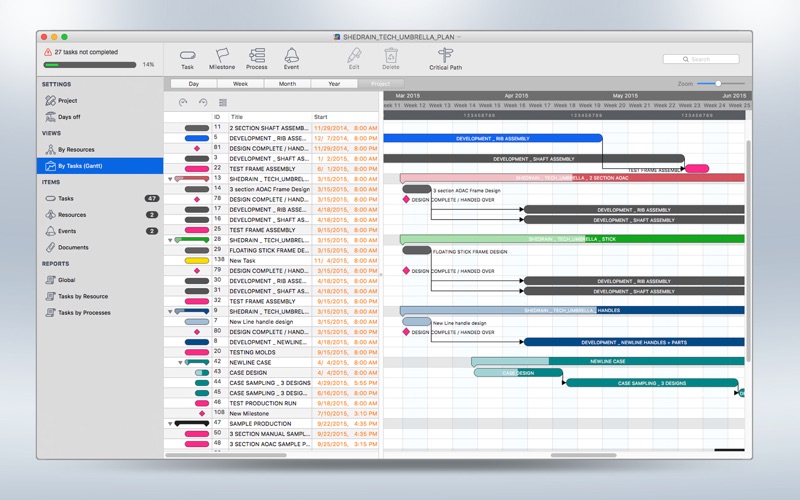The image size is (800, 500).
Task: Switch timeline to Week scale
Action: click(240, 84)
